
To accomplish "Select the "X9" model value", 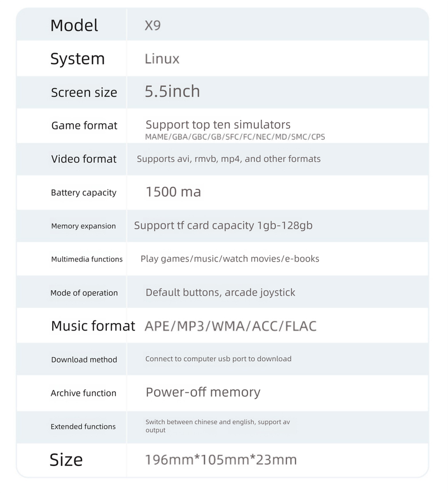I will [152, 25].
